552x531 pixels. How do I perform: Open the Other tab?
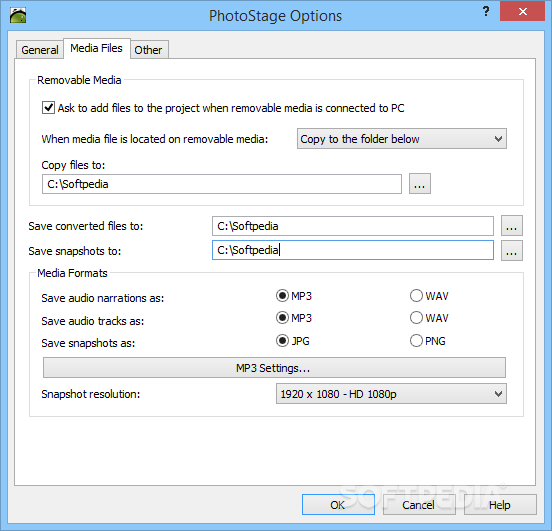click(x=148, y=50)
